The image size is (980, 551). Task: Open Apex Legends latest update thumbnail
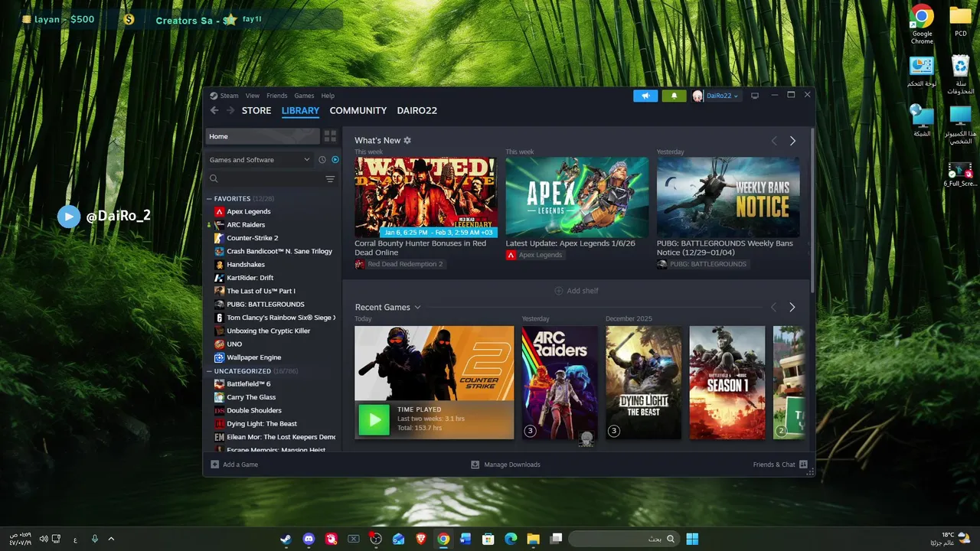[x=577, y=197]
